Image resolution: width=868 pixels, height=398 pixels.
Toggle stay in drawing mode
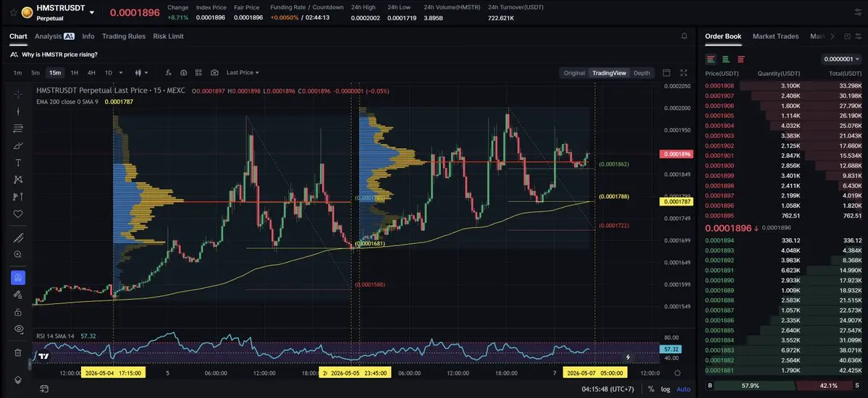click(x=18, y=295)
